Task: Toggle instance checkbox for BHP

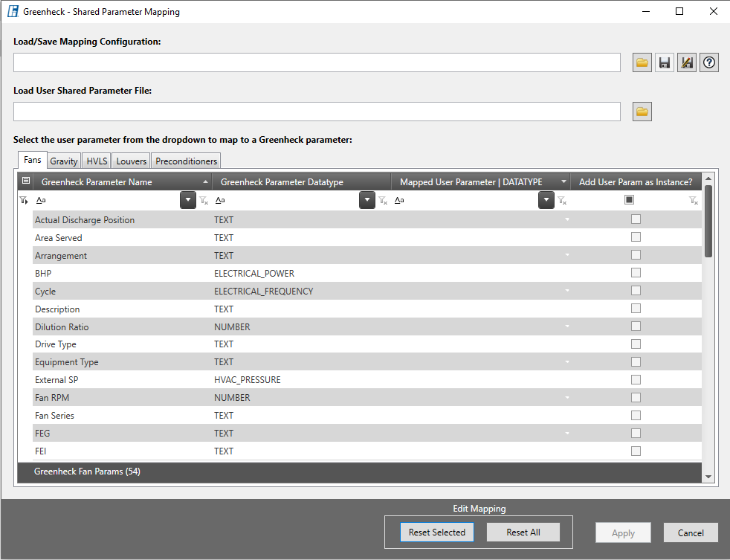Action: click(x=636, y=273)
